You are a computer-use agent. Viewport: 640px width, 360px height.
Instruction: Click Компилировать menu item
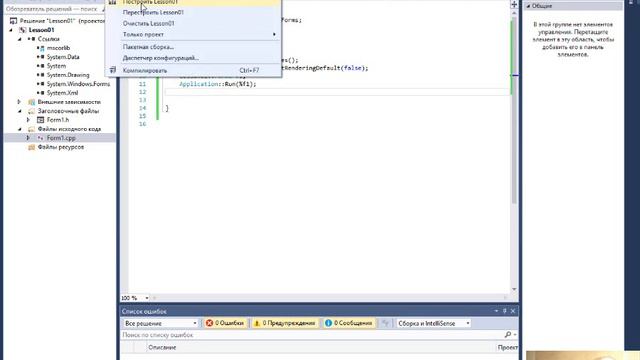pyautogui.click(x=145, y=70)
